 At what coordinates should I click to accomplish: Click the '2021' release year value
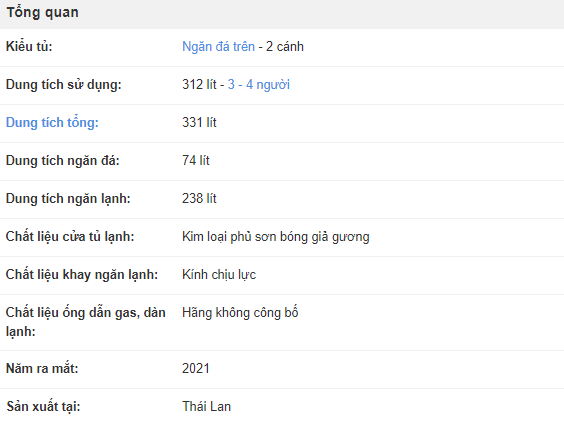tap(196, 368)
